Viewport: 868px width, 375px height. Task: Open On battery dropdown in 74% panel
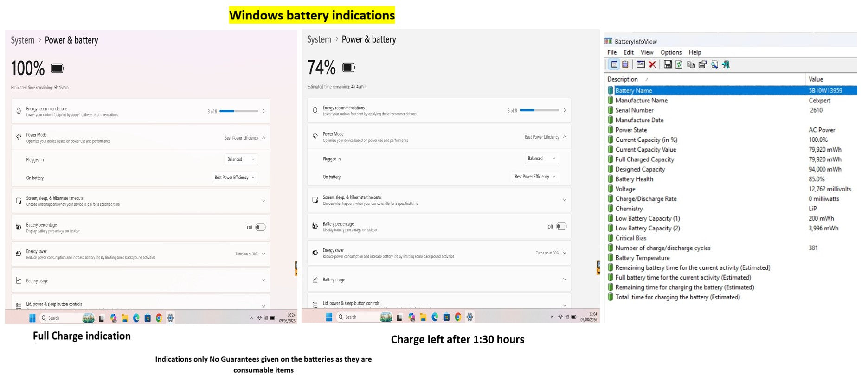tap(535, 177)
